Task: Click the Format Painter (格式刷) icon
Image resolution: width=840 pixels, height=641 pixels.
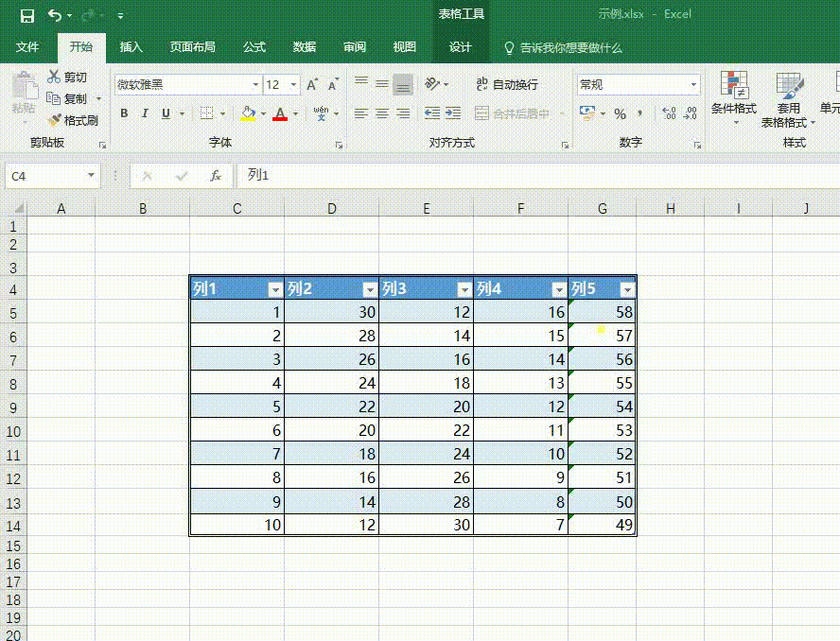Action: (x=55, y=121)
